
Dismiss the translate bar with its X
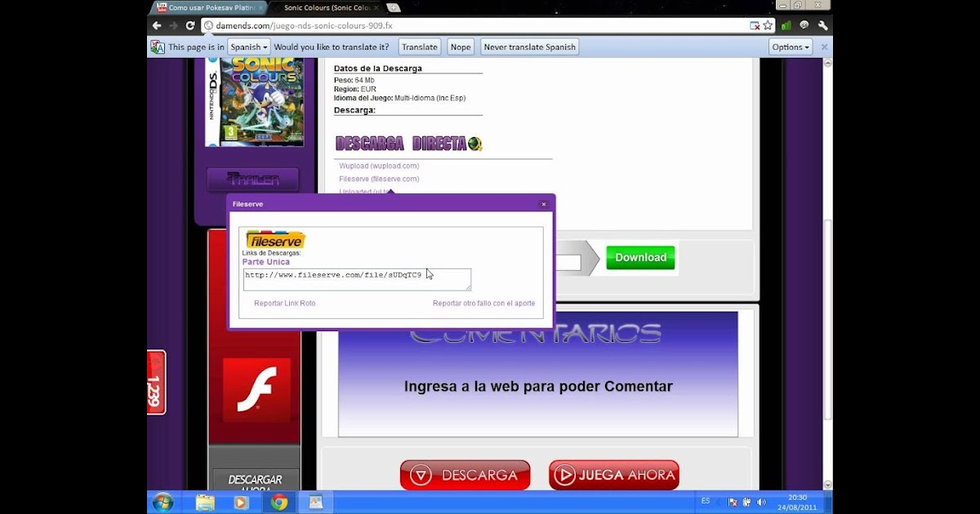point(824,47)
